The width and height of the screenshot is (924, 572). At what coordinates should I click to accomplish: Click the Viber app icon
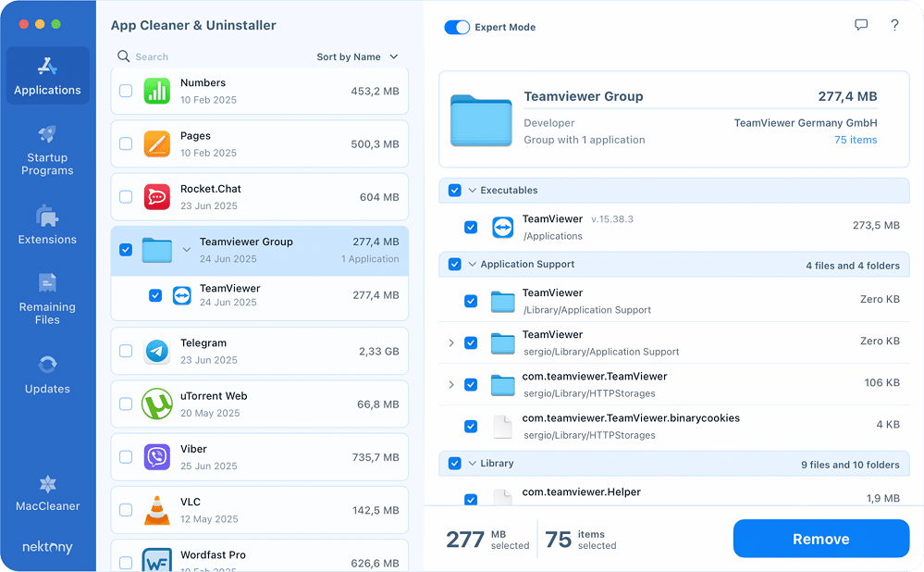(x=157, y=457)
